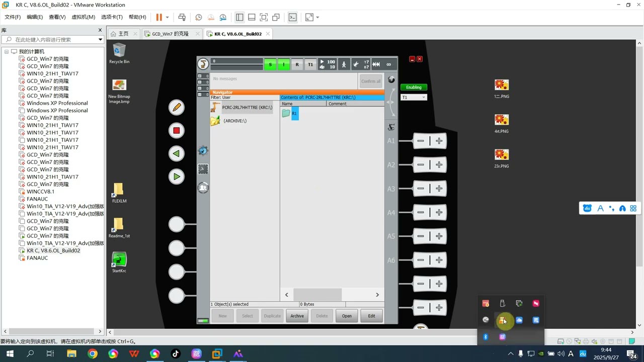Open the 编辑(E) menu
The height and width of the screenshot is (362, 644).
coord(35,17)
